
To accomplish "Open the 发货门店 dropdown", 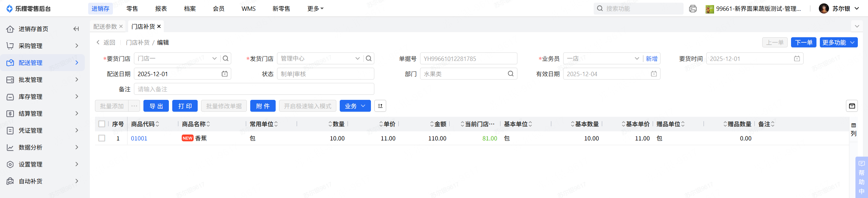I will pos(357,59).
